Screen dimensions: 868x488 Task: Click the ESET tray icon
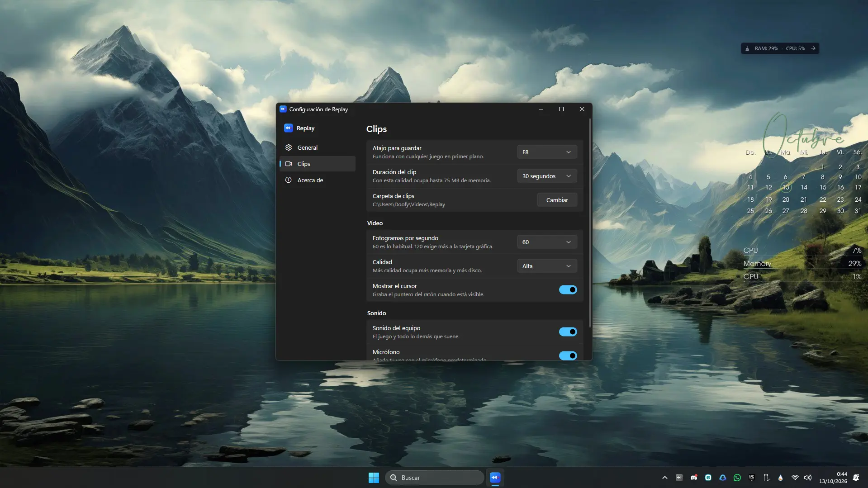pos(708,478)
